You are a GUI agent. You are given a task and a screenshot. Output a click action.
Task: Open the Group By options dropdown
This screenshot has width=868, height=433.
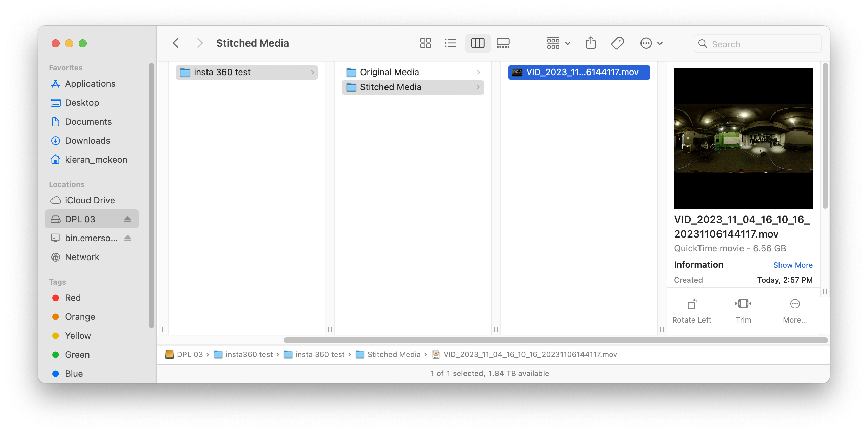558,43
